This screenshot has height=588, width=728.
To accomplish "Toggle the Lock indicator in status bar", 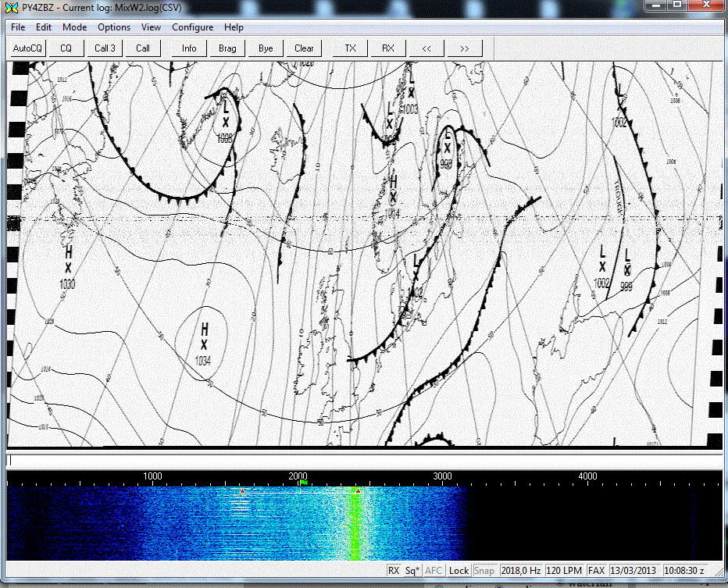I will [x=459, y=571].
